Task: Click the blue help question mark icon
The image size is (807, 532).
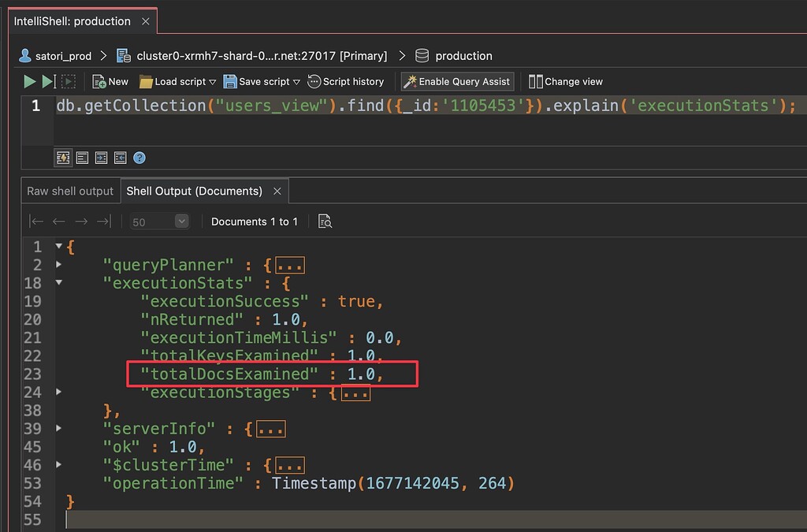Action: (139, 158)
